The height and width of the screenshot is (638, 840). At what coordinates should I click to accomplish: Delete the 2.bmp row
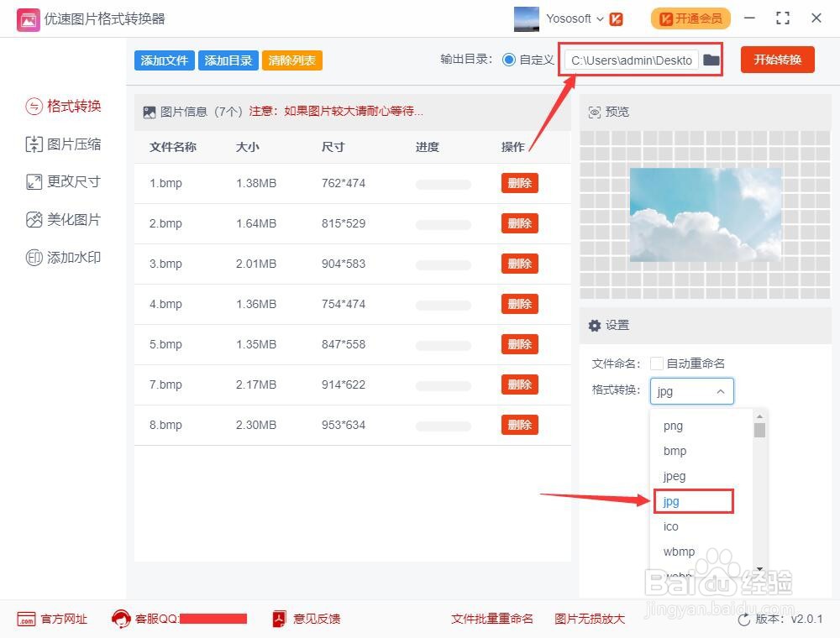[520, 223]
